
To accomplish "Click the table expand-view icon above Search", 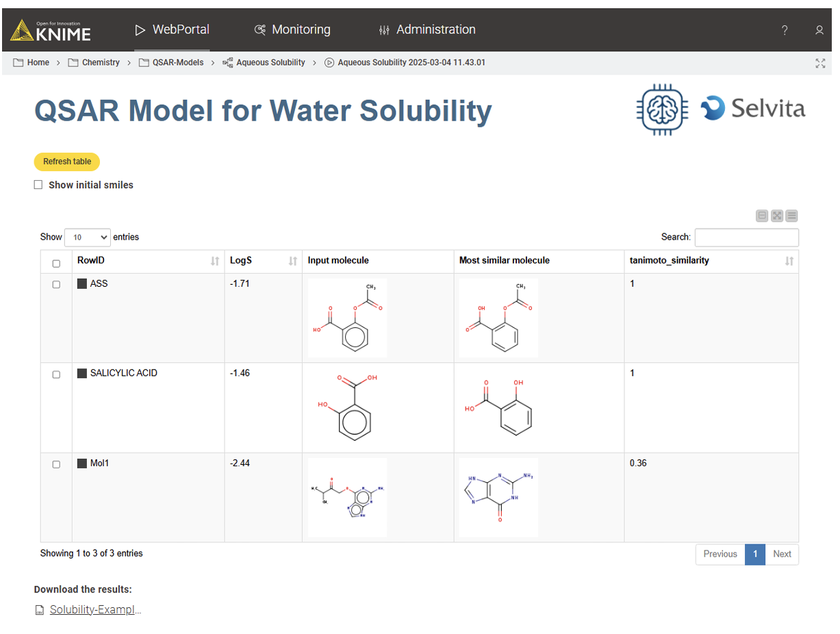I will point(777,216).
